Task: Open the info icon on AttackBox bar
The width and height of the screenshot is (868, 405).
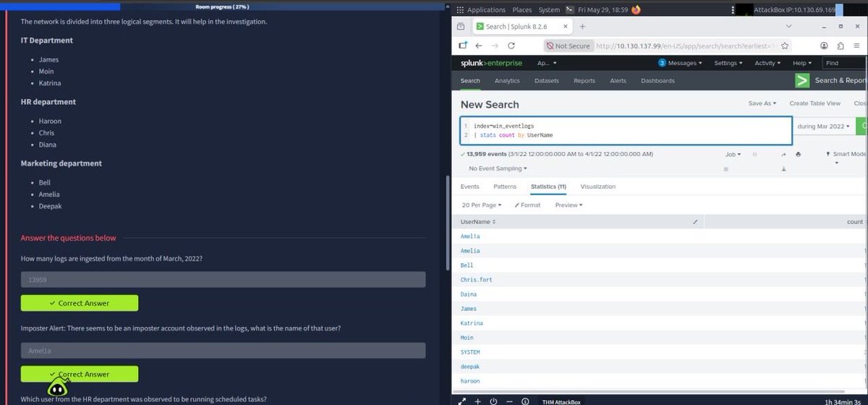Action: 525,401
